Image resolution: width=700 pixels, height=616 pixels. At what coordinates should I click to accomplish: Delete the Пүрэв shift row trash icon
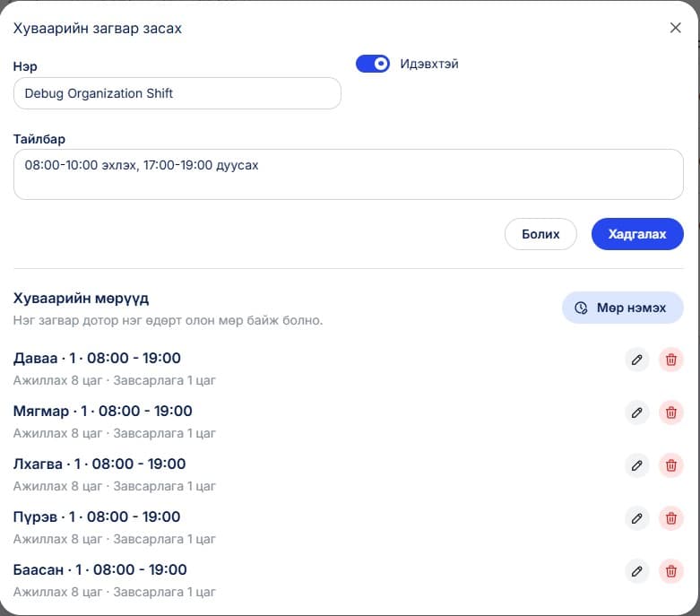click(671, 518)
